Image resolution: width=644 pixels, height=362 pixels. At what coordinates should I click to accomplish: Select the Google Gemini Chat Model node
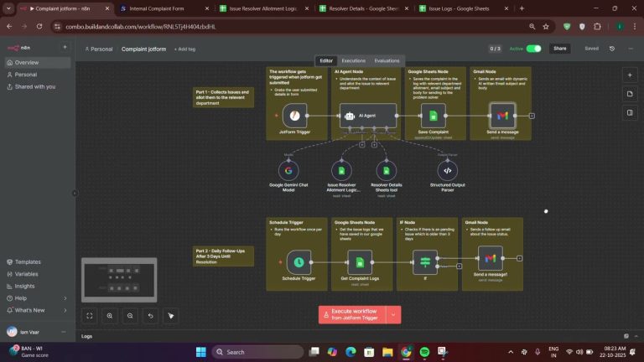coord(288,171)
